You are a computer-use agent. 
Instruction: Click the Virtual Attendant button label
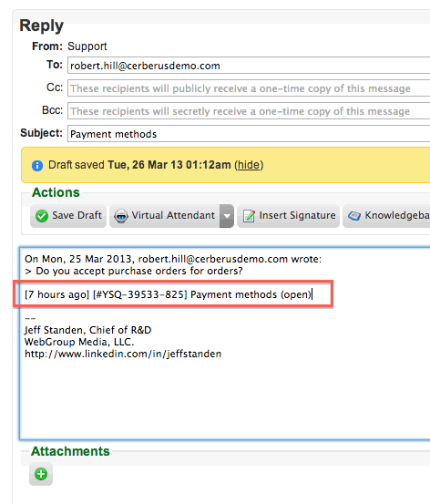(x=173, y=215)
